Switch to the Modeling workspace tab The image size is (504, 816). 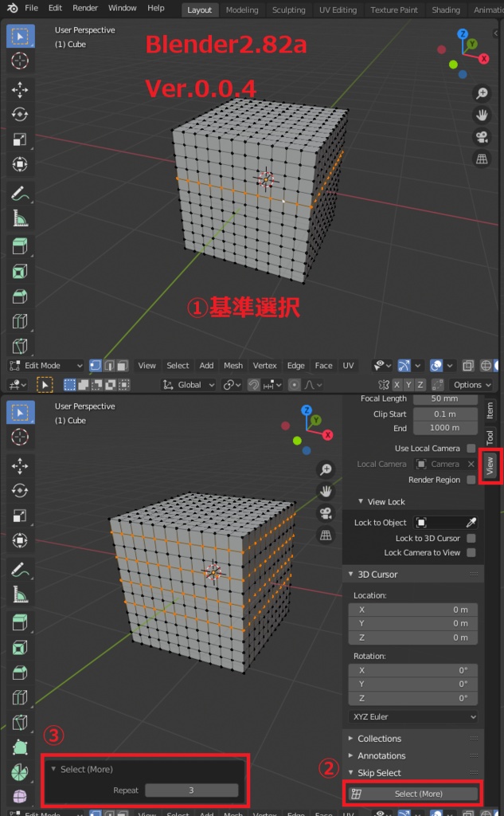click(x=242, y=10)
